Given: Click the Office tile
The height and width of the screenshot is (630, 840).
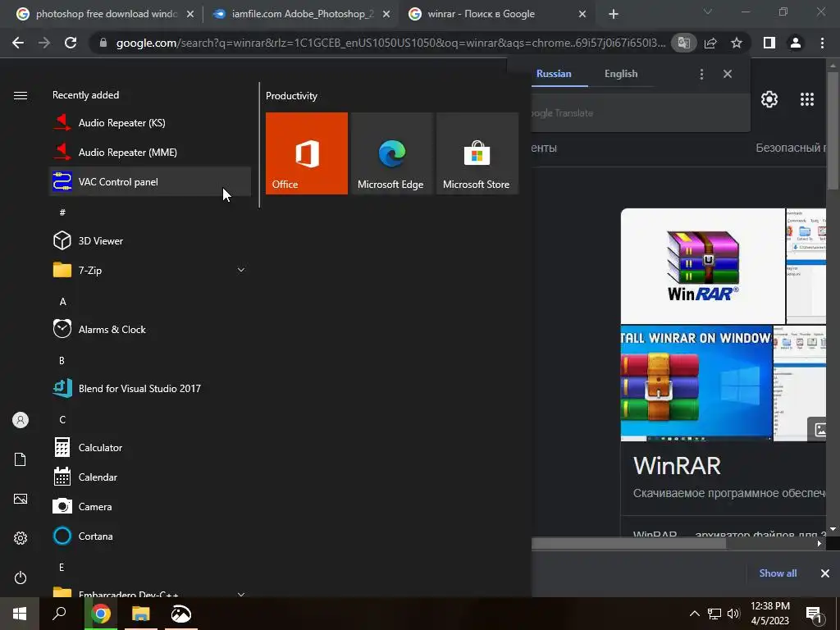Looking at the screenshot, I should click(307, 153).
